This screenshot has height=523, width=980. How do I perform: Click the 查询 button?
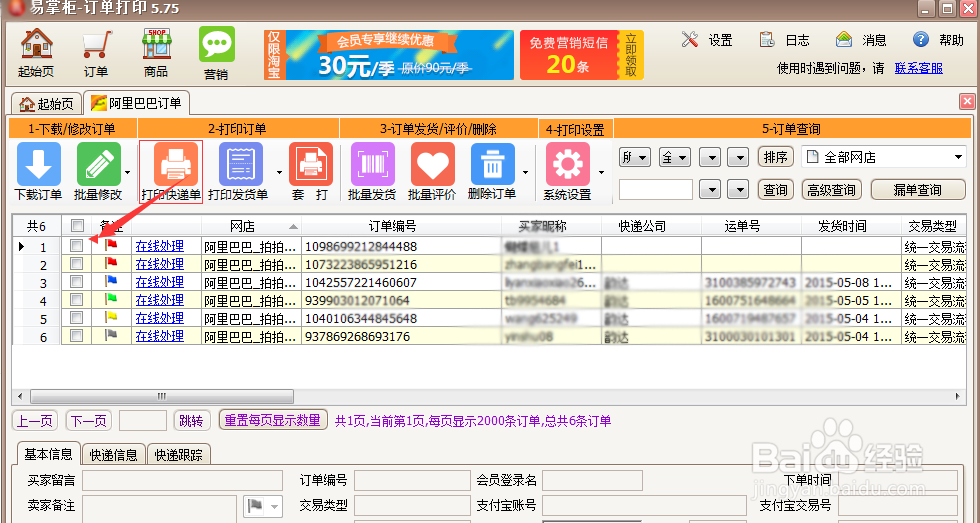[776, 189]
